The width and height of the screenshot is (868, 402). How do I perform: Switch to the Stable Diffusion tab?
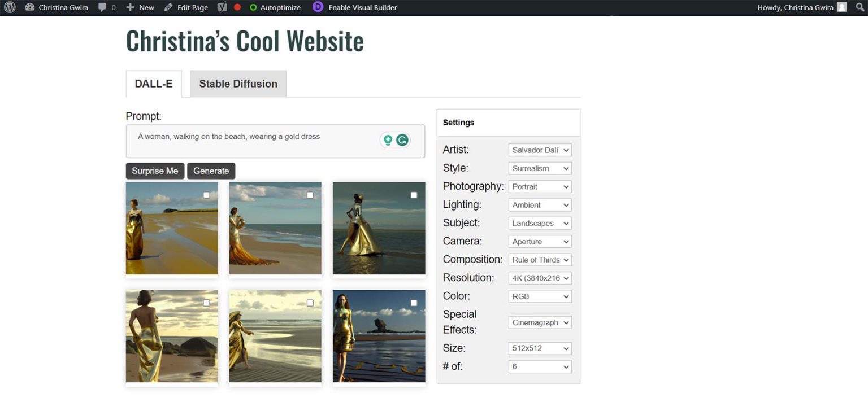238,84
